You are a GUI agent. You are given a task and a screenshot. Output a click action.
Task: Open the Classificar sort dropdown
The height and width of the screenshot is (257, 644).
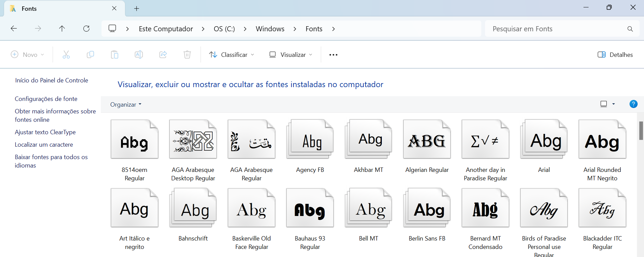click(x=232, y=54)
